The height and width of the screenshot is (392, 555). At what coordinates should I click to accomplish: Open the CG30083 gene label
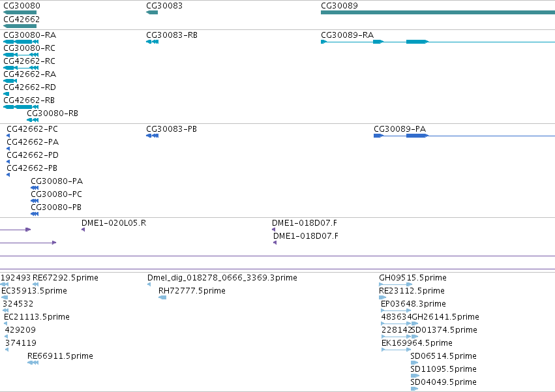pyautogui.click(x=164, y=6)
